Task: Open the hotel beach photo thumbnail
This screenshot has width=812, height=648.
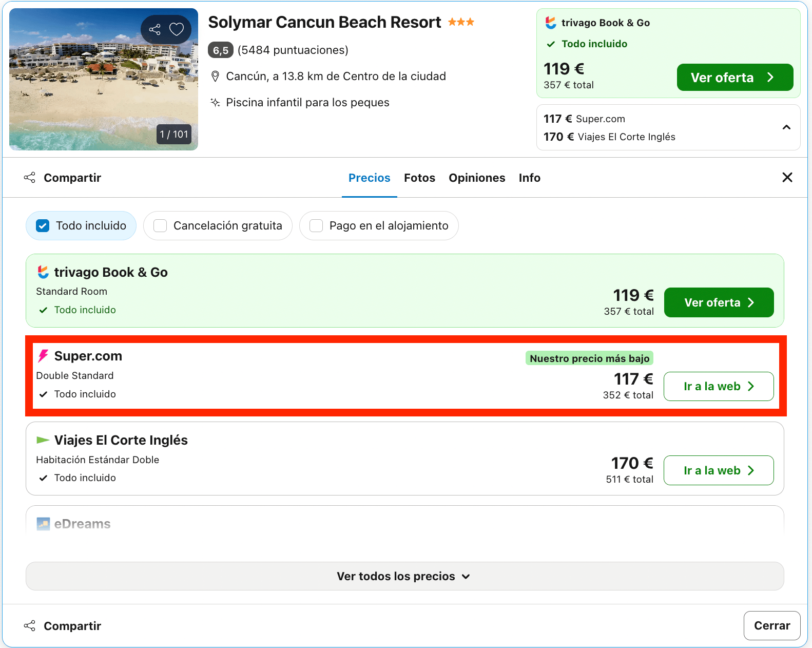Action: [104, 79]
